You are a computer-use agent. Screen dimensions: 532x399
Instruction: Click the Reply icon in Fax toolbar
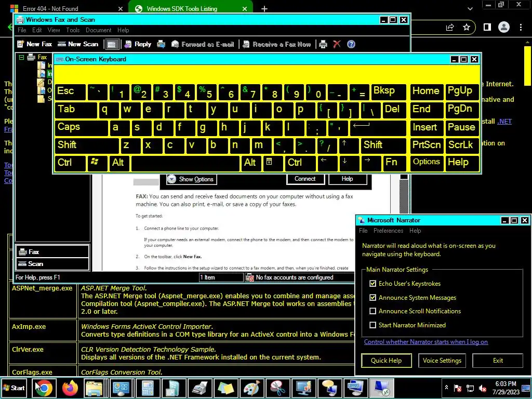138,44
